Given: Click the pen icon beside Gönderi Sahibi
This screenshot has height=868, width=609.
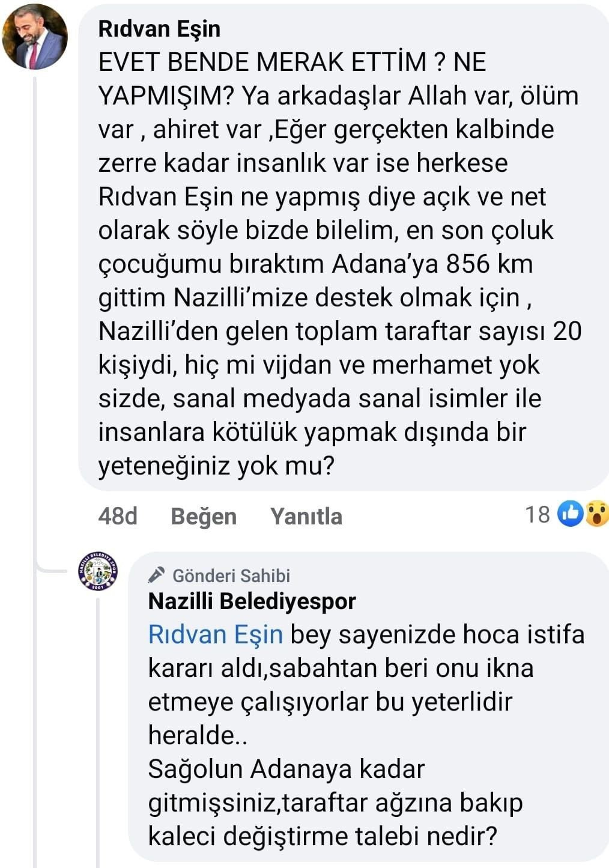Looking at the screenshot, I should [156, 575].
